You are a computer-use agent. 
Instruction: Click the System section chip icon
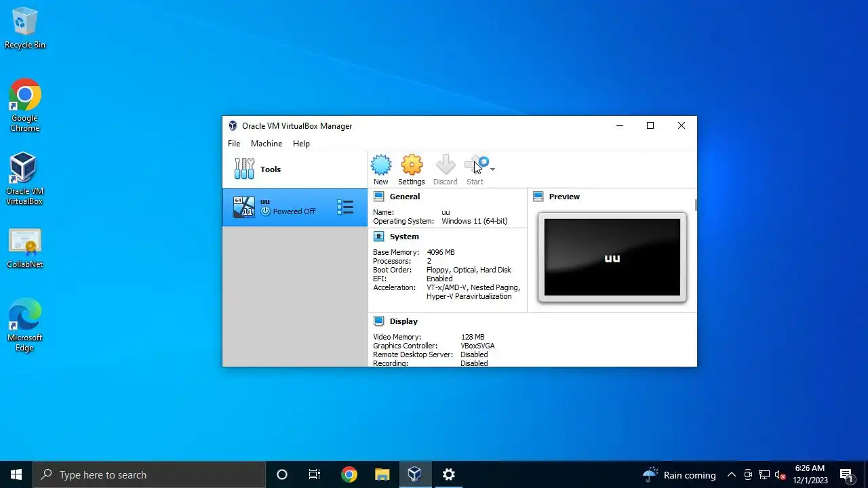click(378, 237)
